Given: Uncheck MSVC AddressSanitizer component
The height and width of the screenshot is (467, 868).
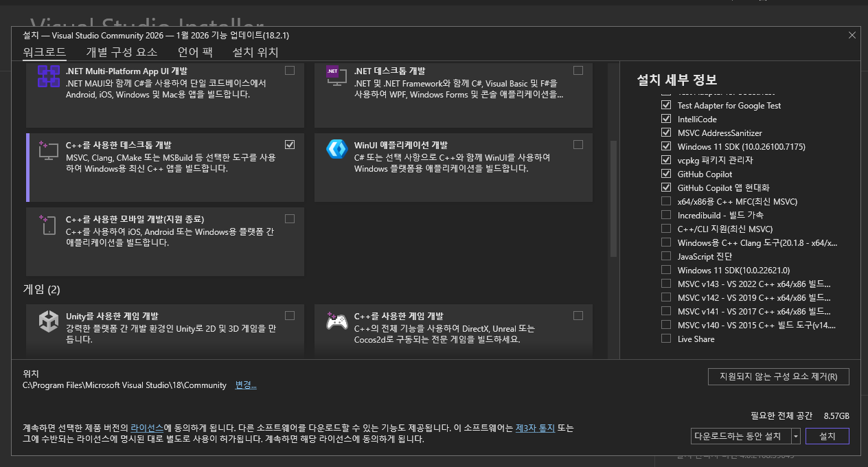Looking at the screenshot, I should [666, 133].
